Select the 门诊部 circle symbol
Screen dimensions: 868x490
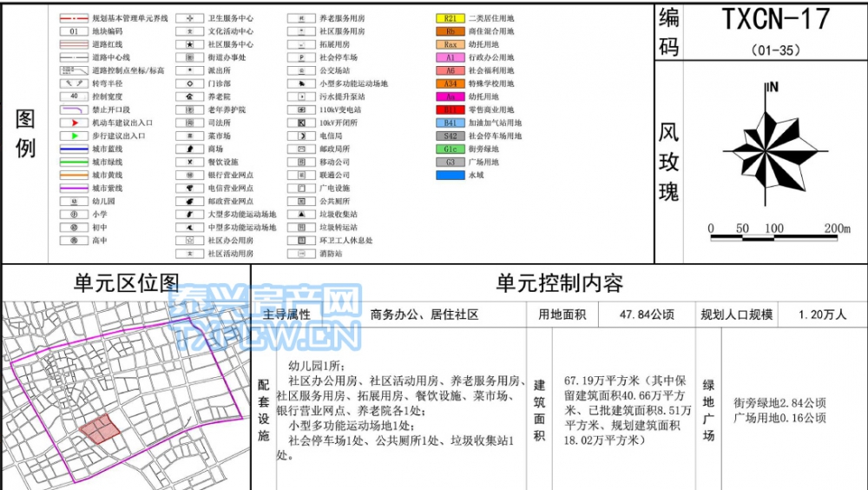pos(190,83)
